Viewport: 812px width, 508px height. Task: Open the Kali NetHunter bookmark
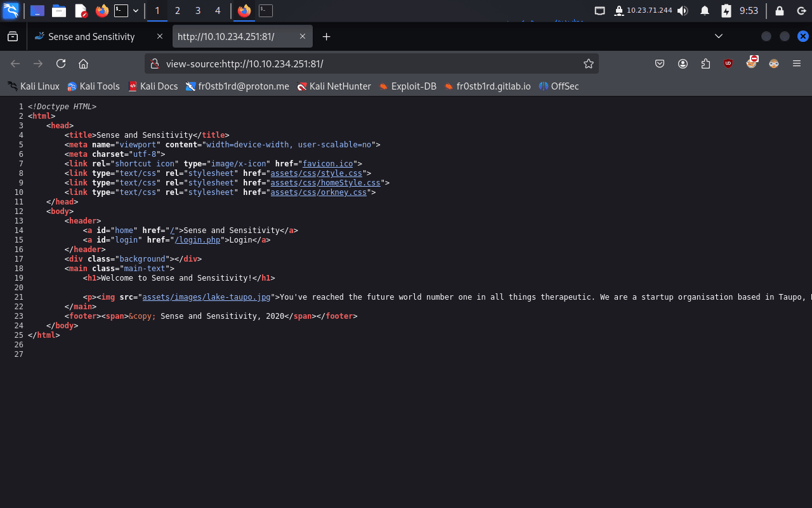334,86
